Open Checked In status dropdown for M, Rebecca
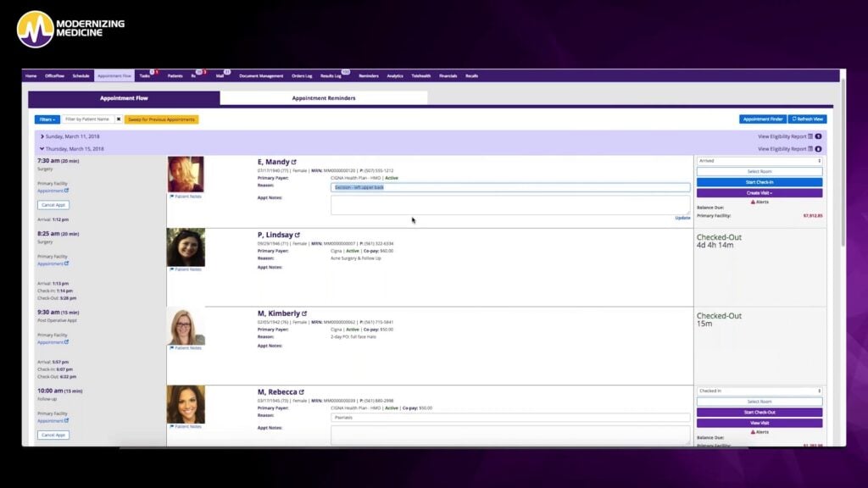 tap(759, 391)
